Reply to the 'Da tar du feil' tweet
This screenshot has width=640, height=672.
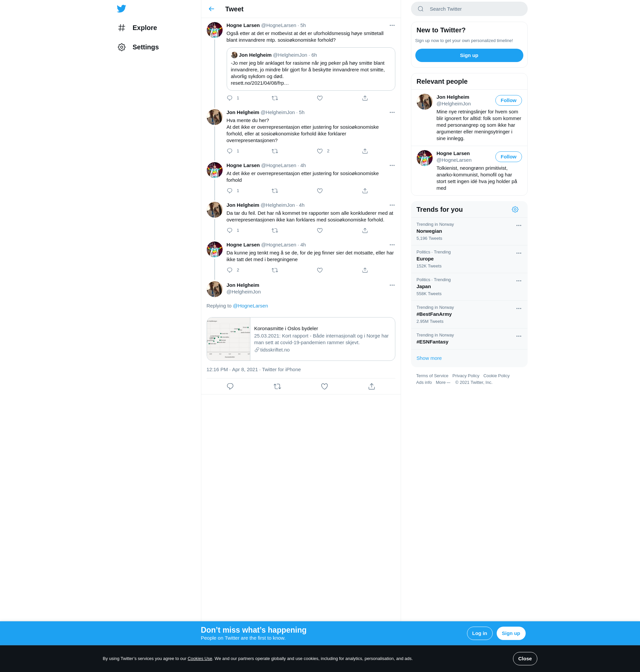tap(230, 230)
